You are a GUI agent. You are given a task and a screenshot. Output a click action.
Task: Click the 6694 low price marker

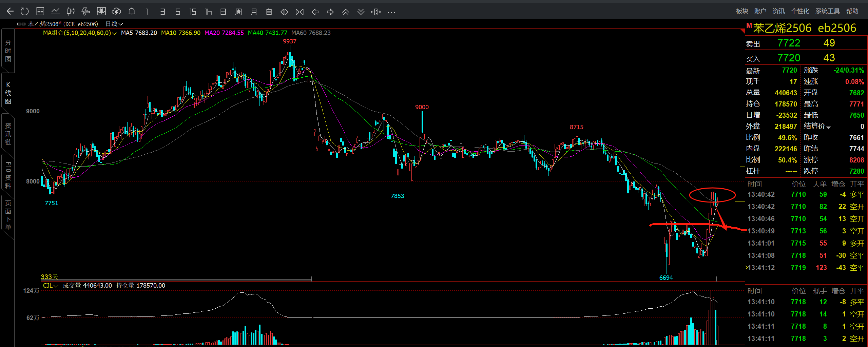[x=666, y=278]
